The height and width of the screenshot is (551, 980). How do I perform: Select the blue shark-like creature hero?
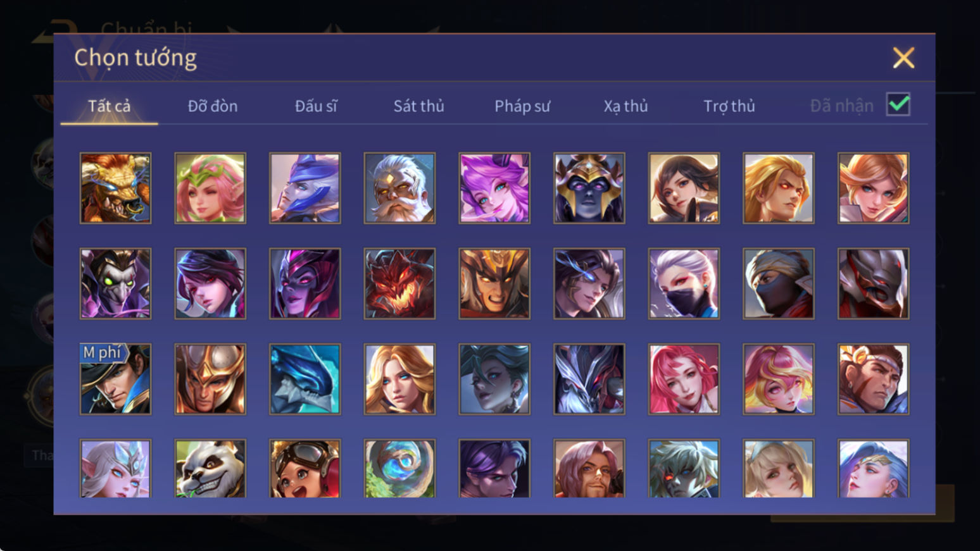point(305,379)
